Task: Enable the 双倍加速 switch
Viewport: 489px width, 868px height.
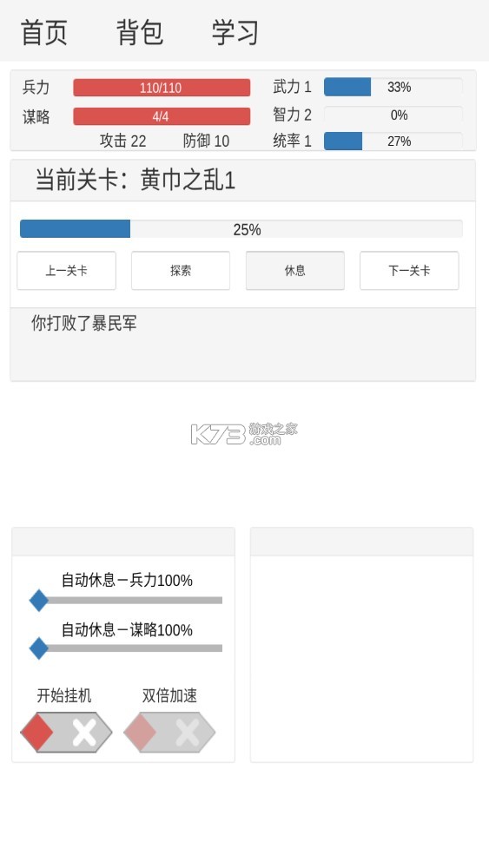Action: click(169, 732)
